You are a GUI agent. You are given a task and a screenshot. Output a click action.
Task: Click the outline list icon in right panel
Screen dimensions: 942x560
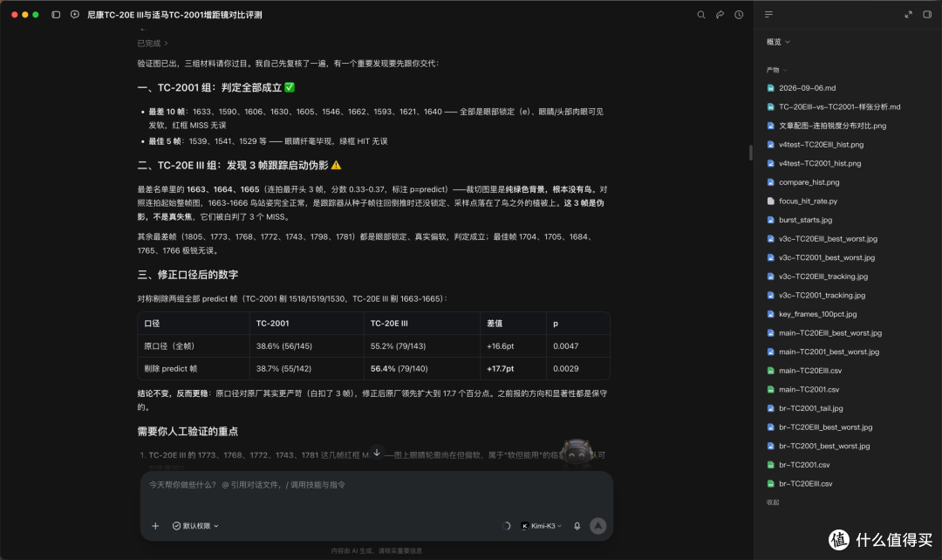point(768,15)
